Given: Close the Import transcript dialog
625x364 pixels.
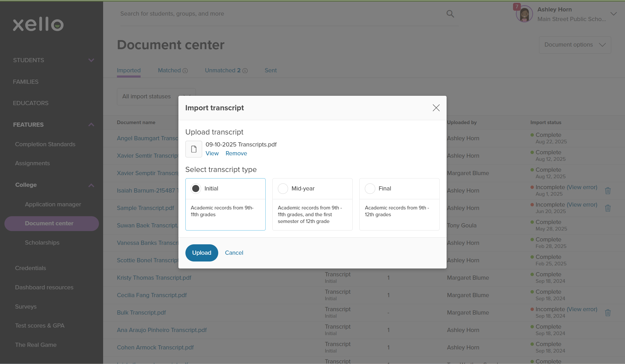Looking at the screenshot, I should coord(436,108).
